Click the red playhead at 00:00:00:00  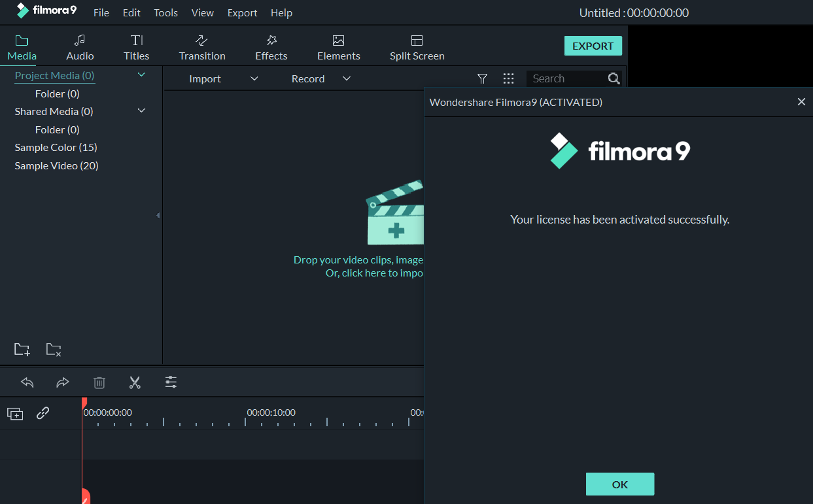(x=84, y=404)
